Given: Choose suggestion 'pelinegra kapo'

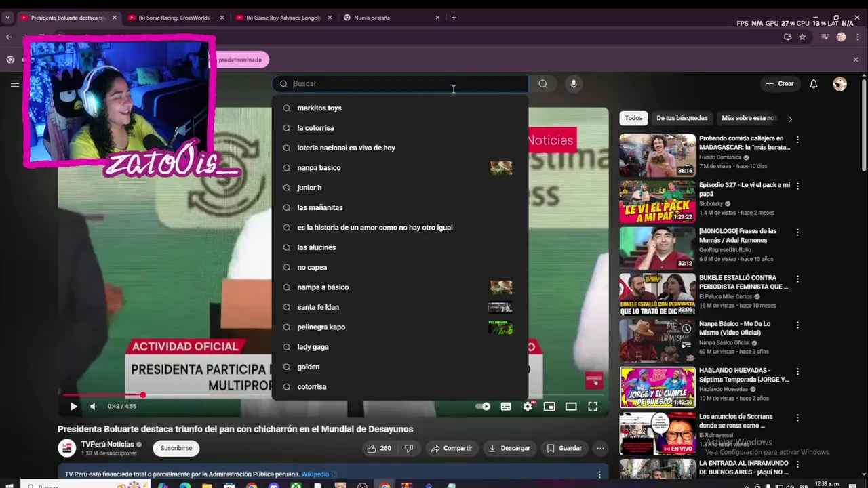Looking at the screenshot, I should tap(400, 327).
